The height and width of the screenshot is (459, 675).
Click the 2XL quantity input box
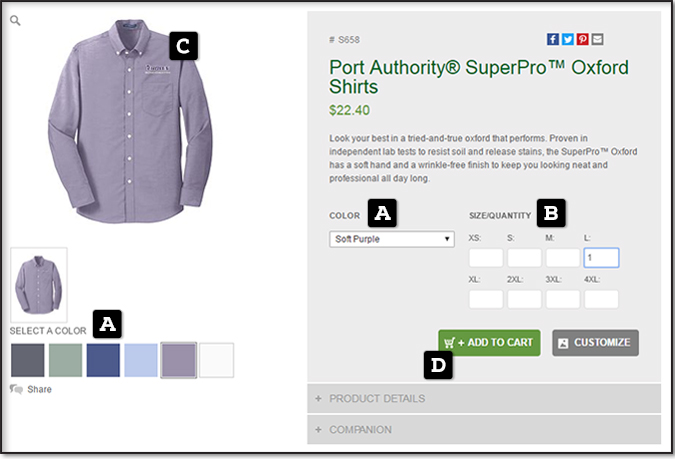pos(524,298)
